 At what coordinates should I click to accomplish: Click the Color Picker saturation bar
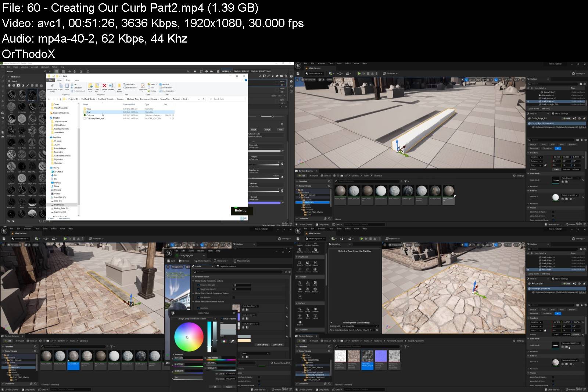click(209, 337)
